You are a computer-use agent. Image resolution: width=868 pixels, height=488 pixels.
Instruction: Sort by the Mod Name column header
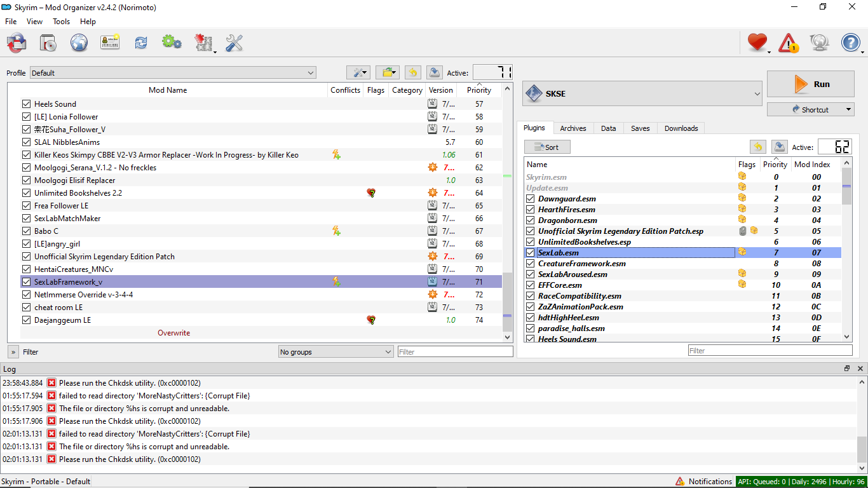(168, 90)
